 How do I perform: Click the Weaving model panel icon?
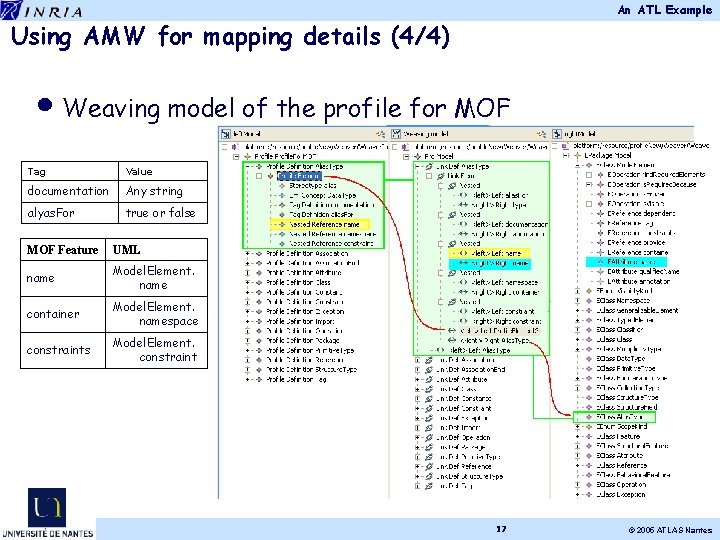[396, 134]
